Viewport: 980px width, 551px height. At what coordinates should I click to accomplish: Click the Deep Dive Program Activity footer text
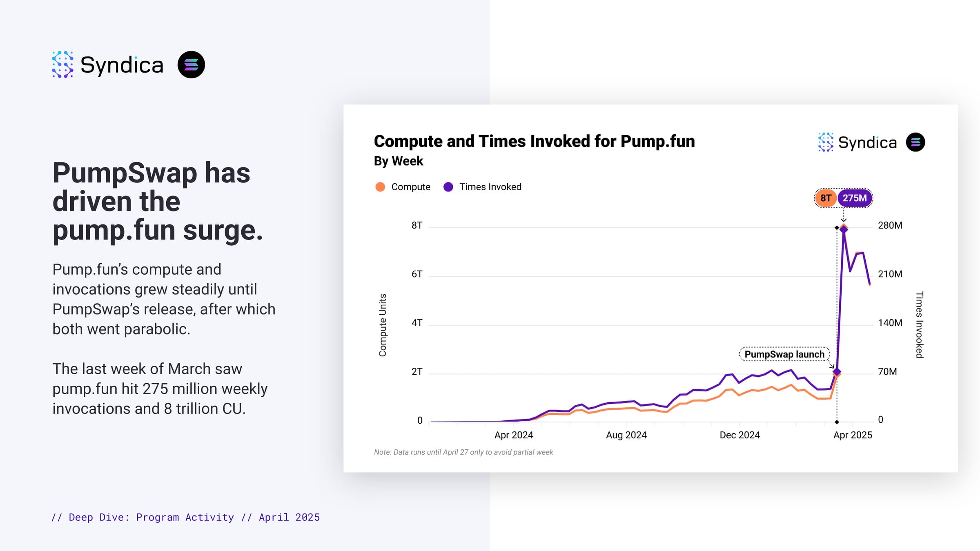pyautogui.click(x=186, y=517)
